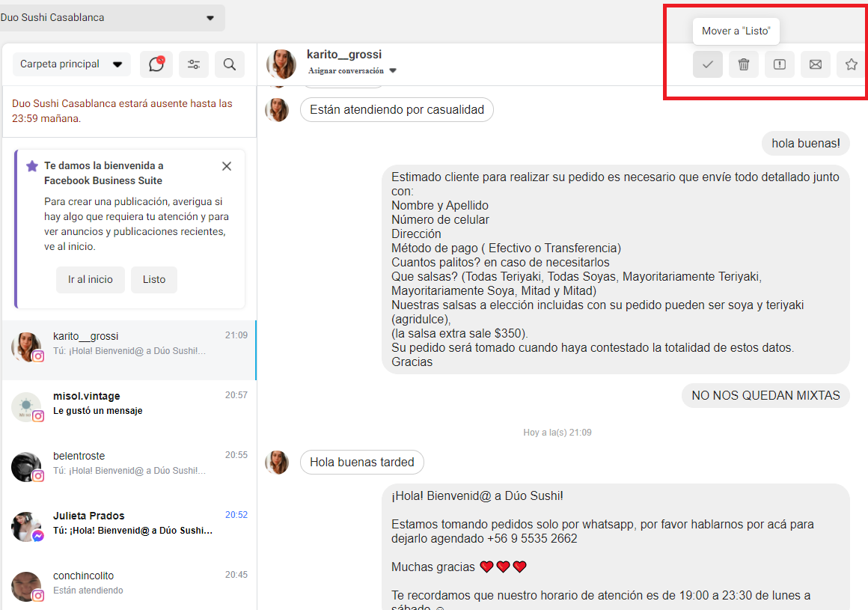The image size is (868, 610).
Task: Click karito__grossi profile picture in chat header
Action: click(281, 64)
